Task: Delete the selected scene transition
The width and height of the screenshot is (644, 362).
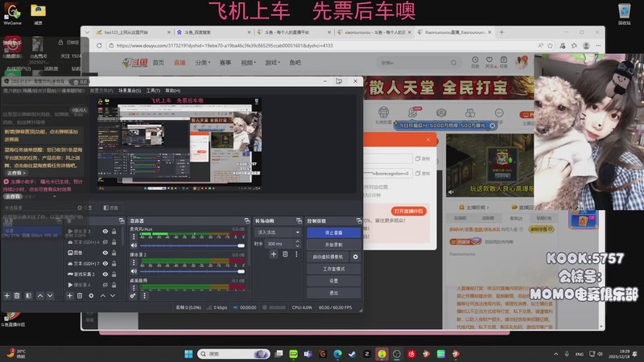Action: (x=285, y=254)
